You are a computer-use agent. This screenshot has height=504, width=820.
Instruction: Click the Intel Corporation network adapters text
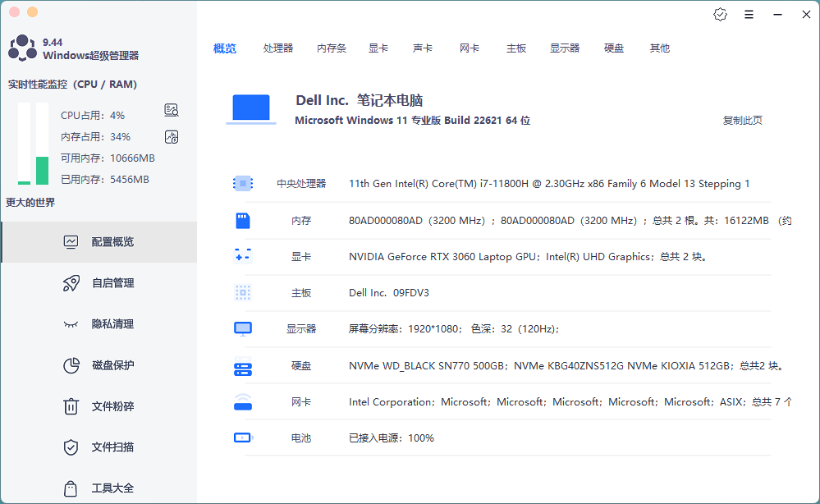[570, 402]
